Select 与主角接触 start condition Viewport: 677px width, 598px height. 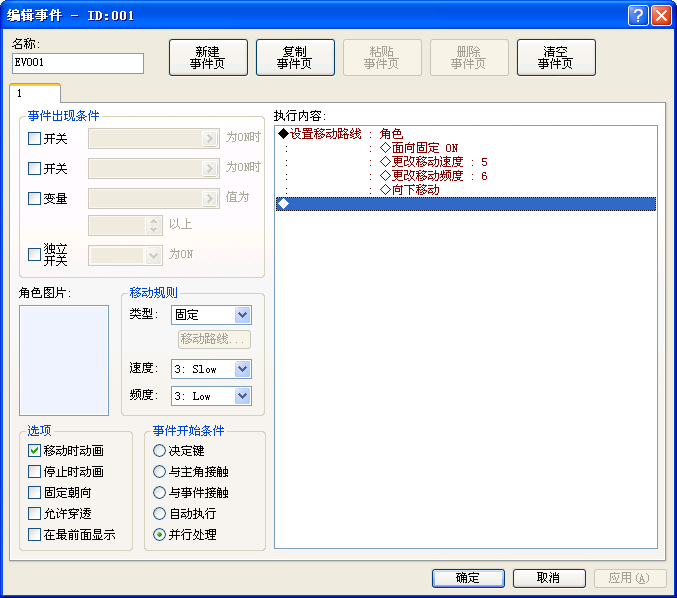[x=159, y=471]
